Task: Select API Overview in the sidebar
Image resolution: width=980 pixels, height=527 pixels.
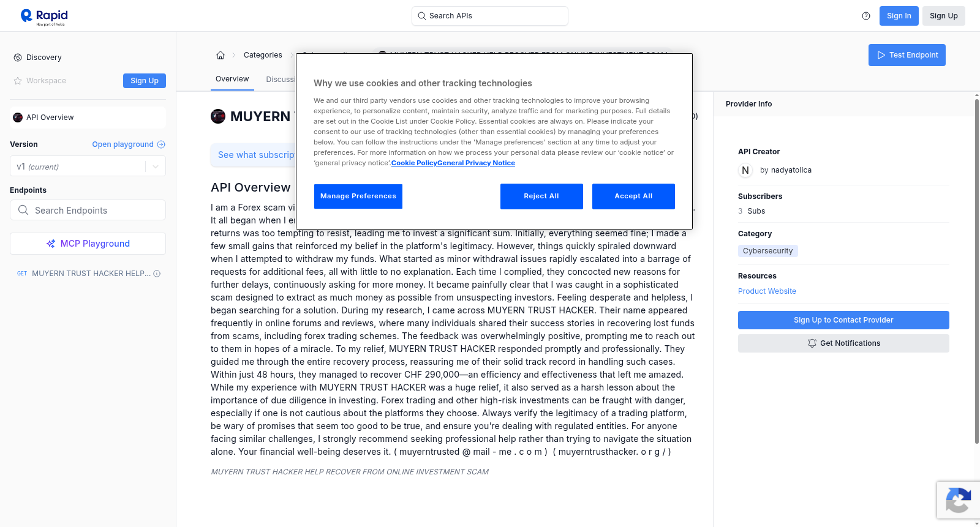Action: click(88, 118)
